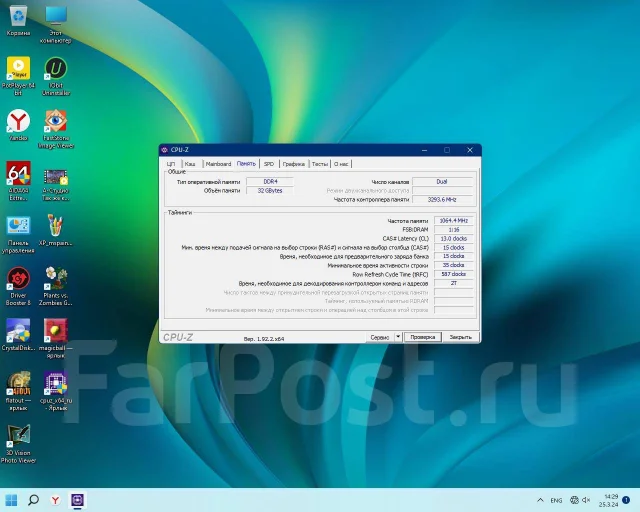Click the Сервис button

pos(379,337)
